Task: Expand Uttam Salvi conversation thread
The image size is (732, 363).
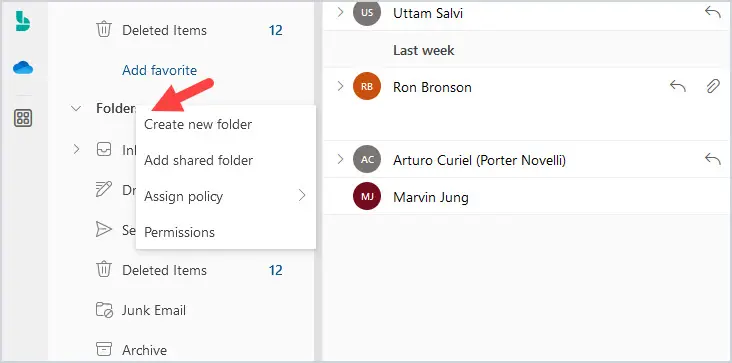Action: pos(340,12)
